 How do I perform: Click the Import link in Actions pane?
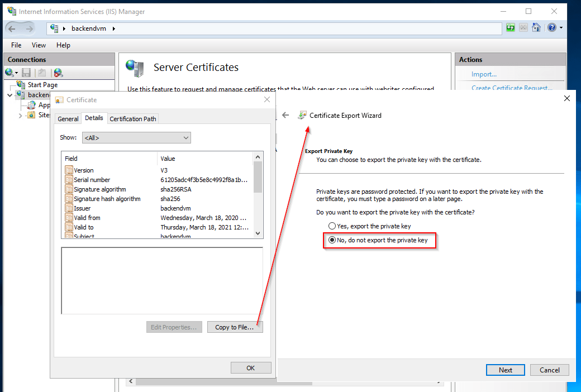pyautogui.click(x=484, y=74)
